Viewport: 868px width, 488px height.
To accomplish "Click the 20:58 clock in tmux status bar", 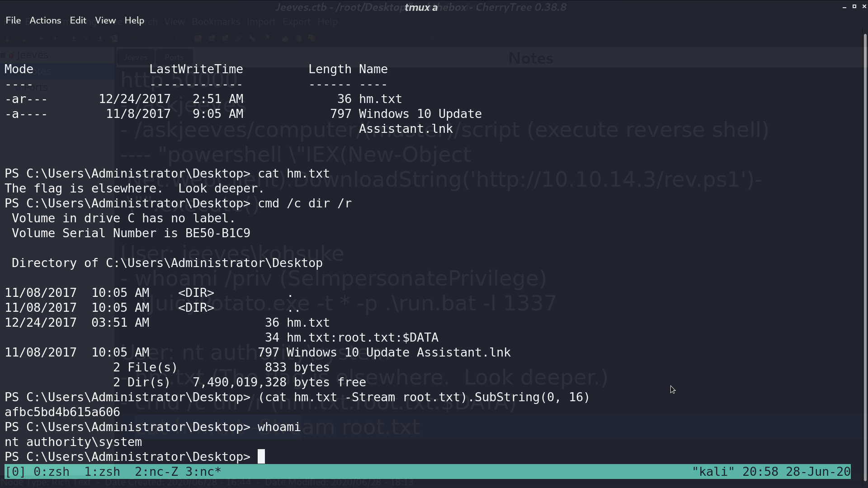I will click(760, 472).
